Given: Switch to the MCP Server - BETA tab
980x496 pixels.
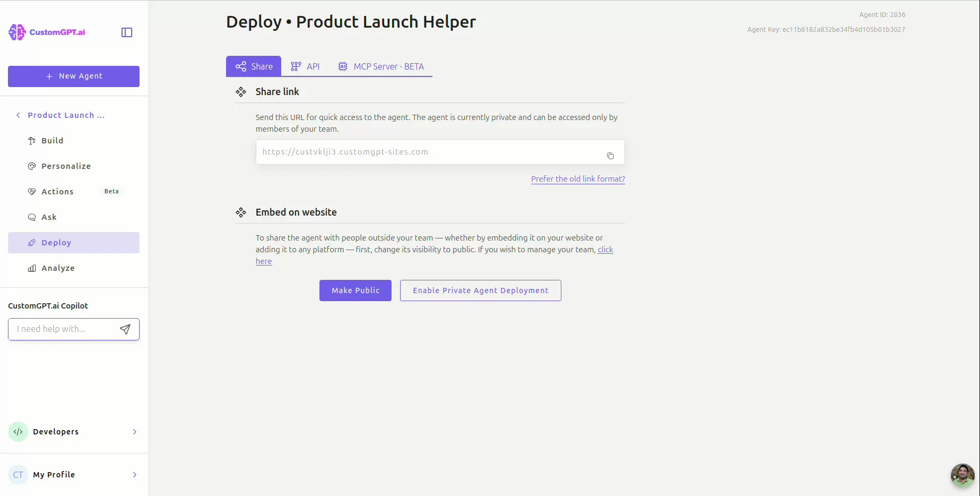Looking at the screenshot, I should tap(380, 66).
